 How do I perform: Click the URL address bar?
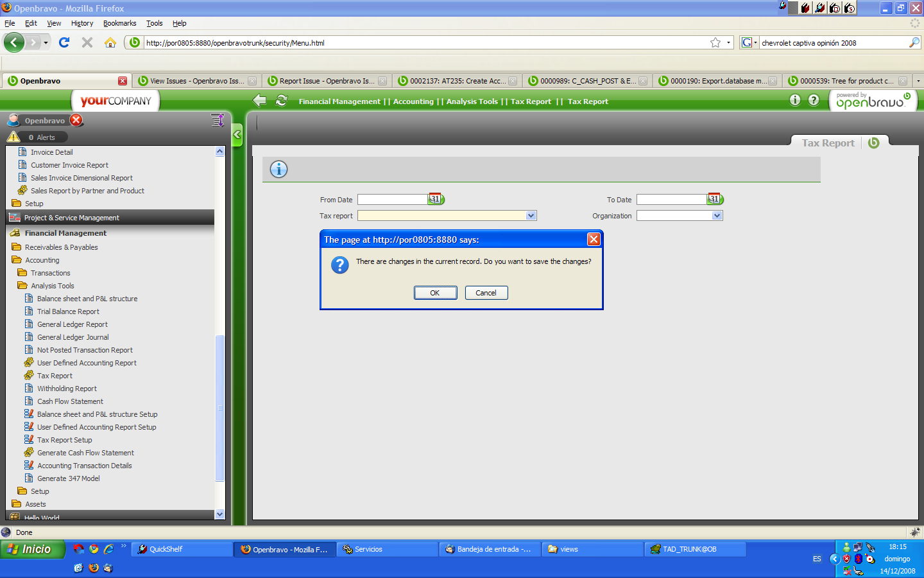[x=426, y=42]
